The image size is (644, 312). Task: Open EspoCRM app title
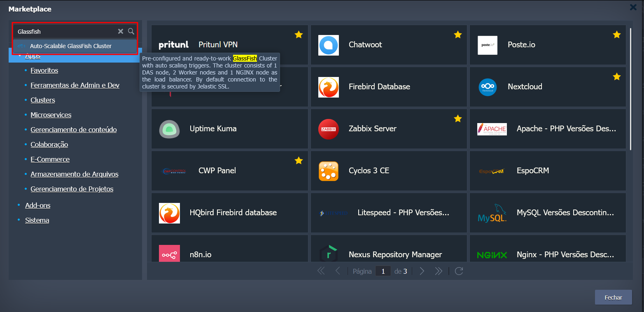533,171
